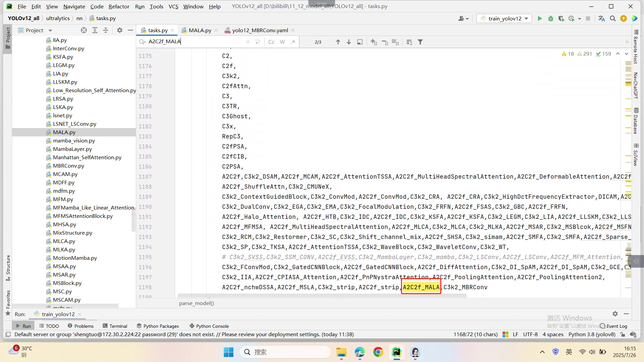The width and height of the screenshot is (644, 362).
Task: Open search results in Find window
Action: click(x=360, y=42)
